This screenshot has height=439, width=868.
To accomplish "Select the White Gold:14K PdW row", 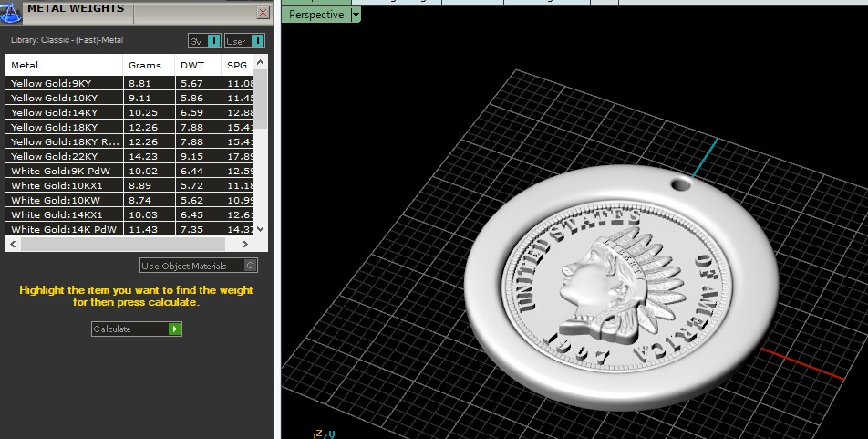I will (x=129, y=229).
